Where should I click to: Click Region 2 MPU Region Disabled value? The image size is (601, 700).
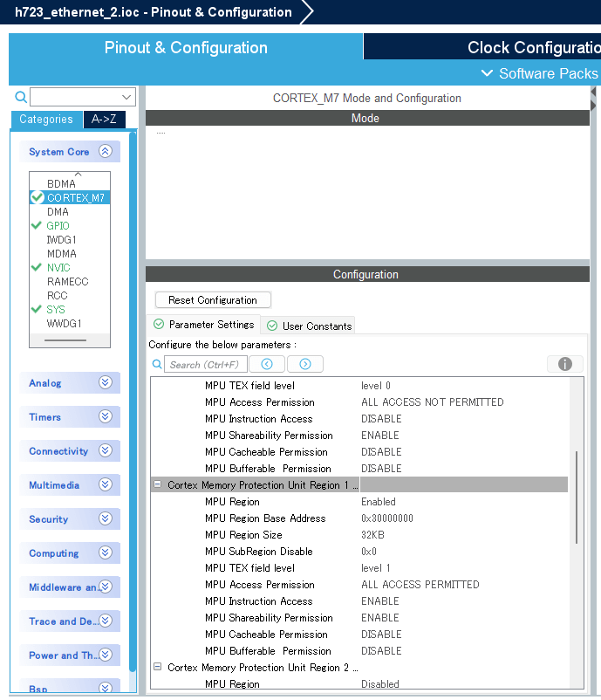click(380, 684)
